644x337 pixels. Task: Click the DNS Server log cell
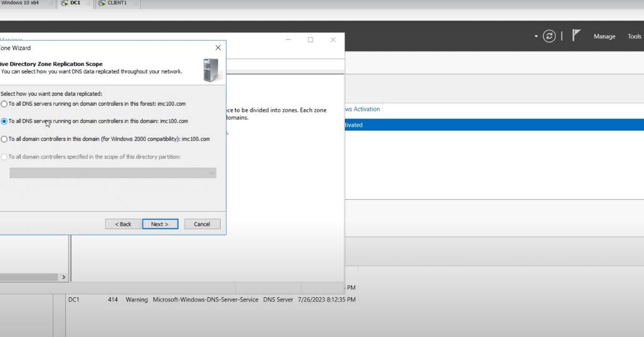tap(278, 299)
